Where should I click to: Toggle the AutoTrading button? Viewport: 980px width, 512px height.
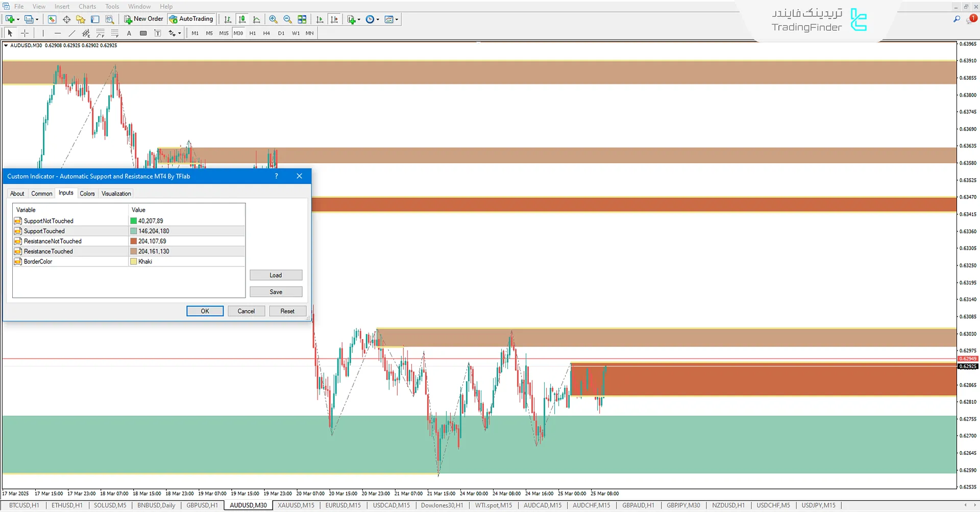[191, 19]
